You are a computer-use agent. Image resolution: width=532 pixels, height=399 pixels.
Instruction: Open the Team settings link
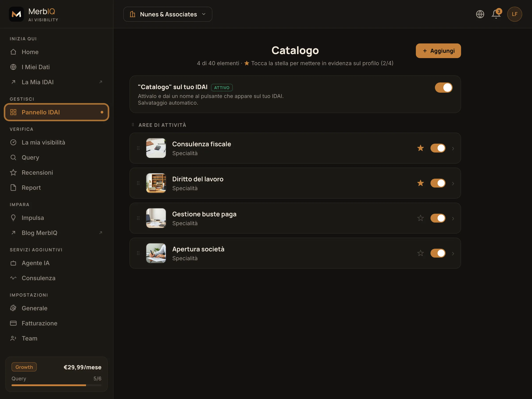pyautogui.click(x=57, y=338)
